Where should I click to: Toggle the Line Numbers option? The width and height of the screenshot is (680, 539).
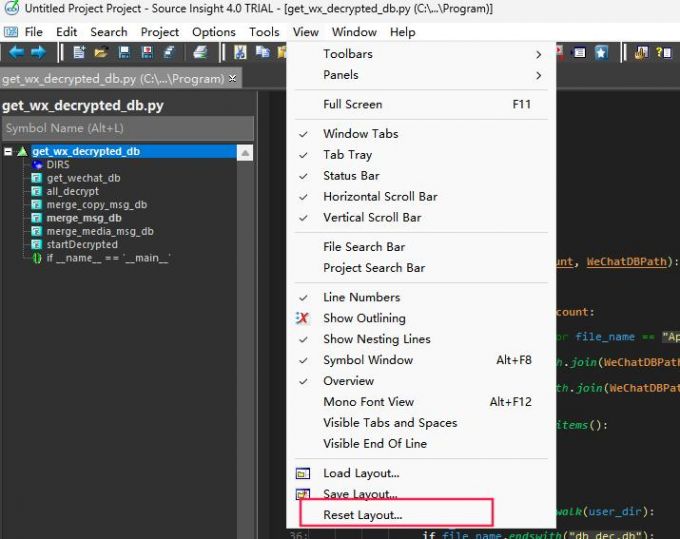tap(361, 297)
